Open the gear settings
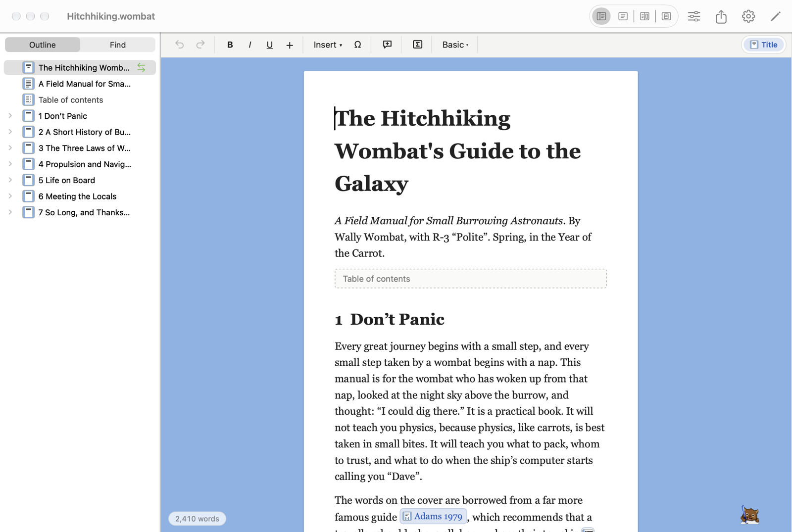The image size is (792, 532). [x=748, y=16]
